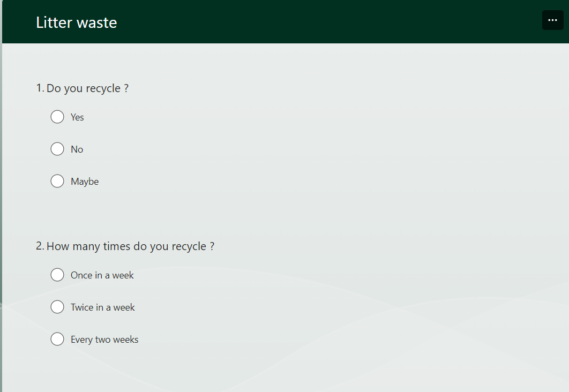Image resolution: width=569 pixels, height=392 pixels.
Task: Choose the Twice in a week radio circle
Action: click(57, 307)
